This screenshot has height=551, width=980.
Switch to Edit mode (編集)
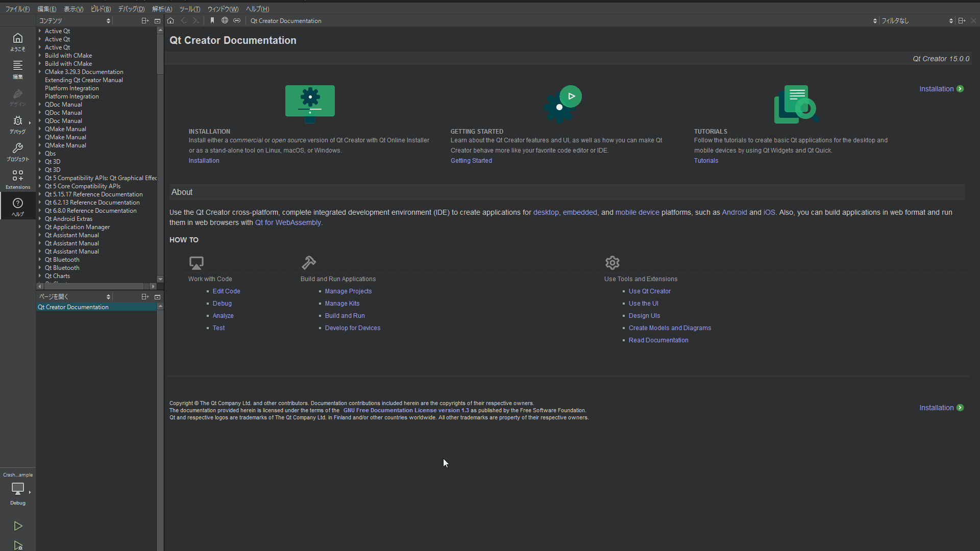click(x=18, y=69)
